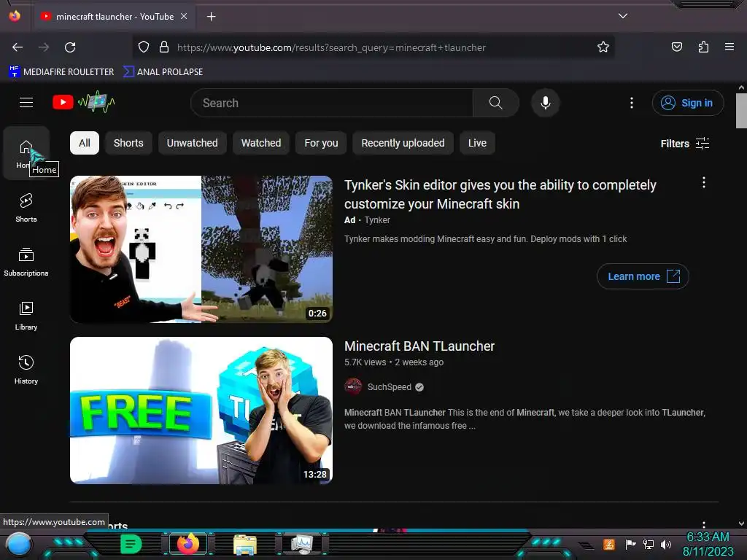Viewport: 747px width, 560px height.
Task: Select the Watched filter chip
Action: click(261, 143)
